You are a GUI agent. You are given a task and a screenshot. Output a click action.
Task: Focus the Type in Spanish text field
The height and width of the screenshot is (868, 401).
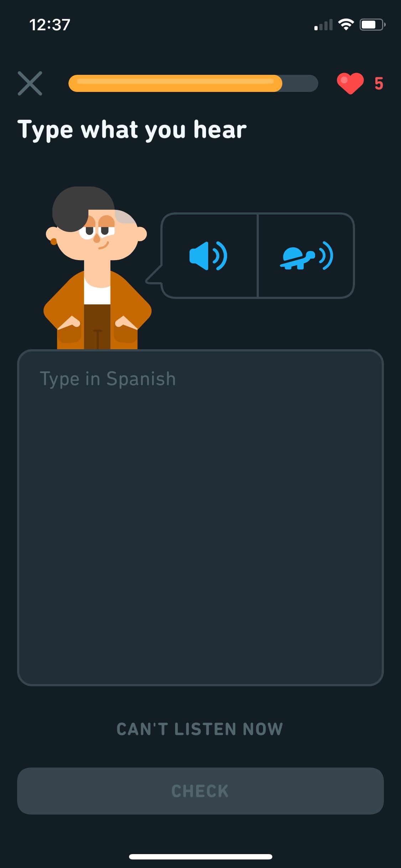point(200,517)
